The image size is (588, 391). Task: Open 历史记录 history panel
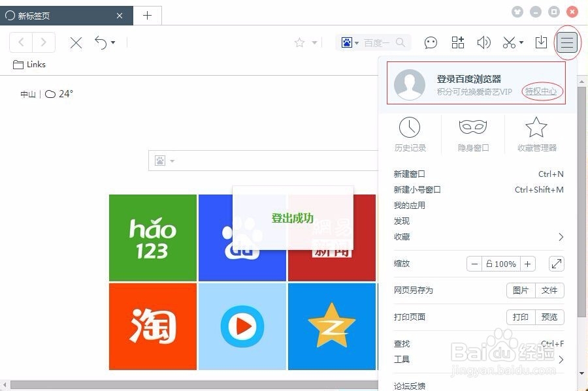coord(411,134)
